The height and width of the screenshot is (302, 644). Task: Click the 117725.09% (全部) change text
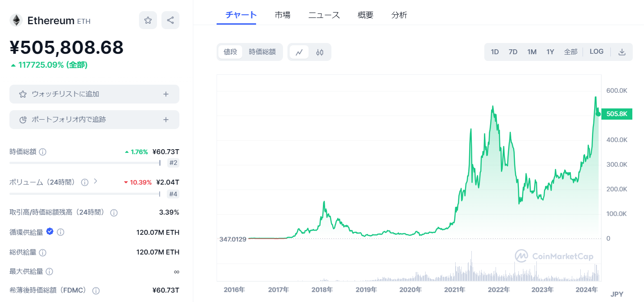(x=53, y=65)
